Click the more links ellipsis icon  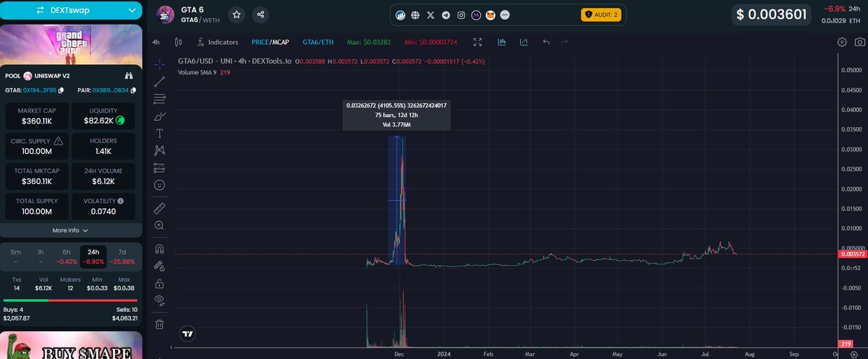[505, 14]
